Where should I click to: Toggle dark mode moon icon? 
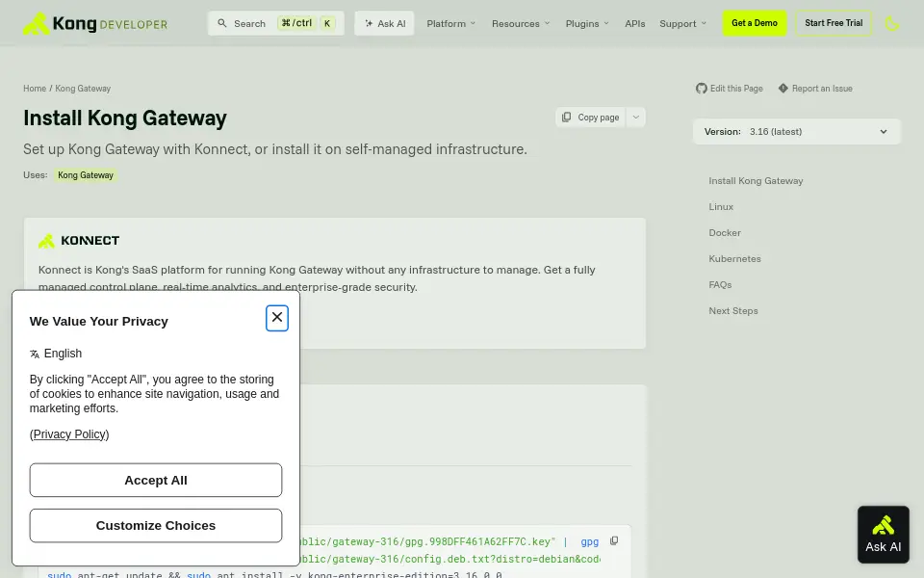892,23
